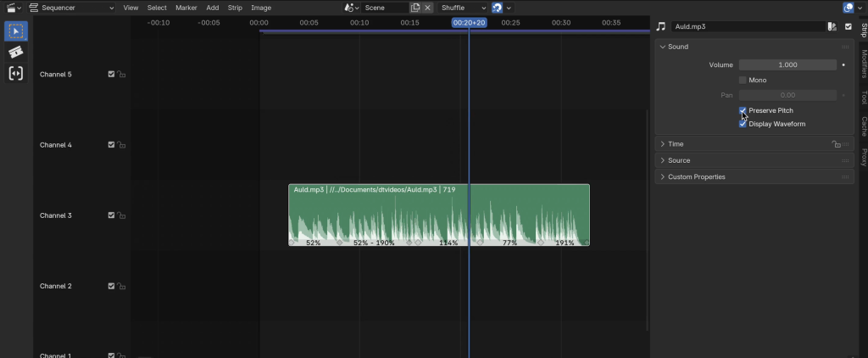
Task: Click the Volume value field
Action: coord(787,64)
